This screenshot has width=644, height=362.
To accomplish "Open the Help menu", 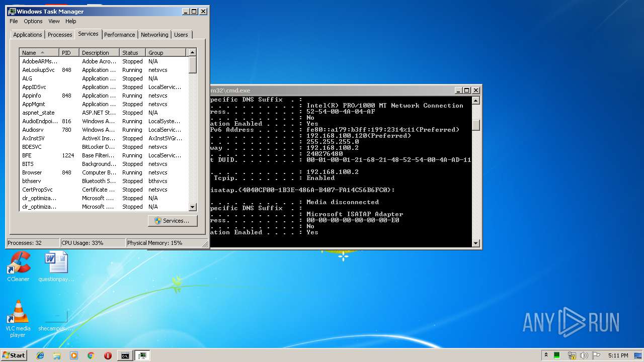I will click(x=71, y=21).
